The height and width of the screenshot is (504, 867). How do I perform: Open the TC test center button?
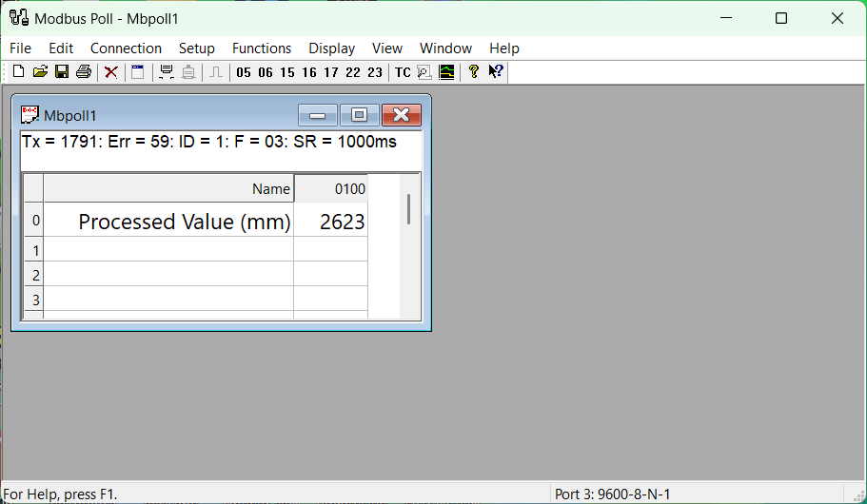(403, 72)
